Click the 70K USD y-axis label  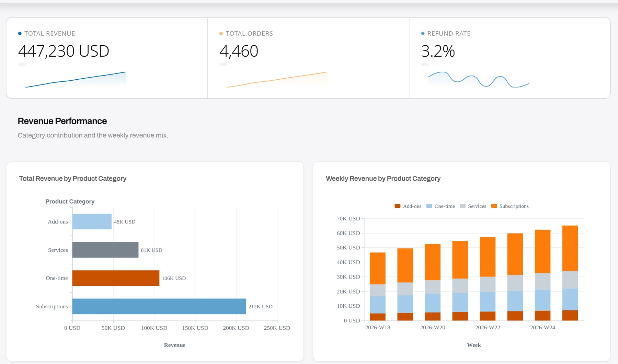pyautogui.click(x=348, y=218)
